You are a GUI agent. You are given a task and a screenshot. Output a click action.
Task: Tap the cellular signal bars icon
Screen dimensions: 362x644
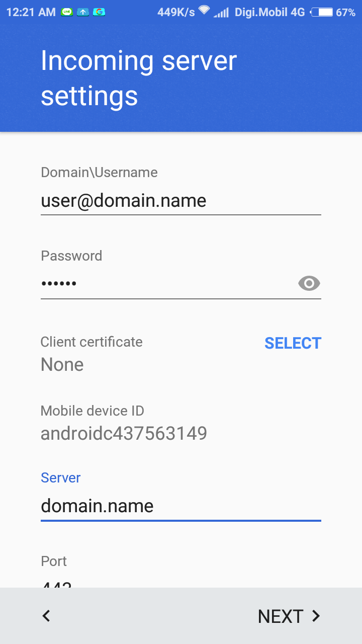pyautogui.click(x=221, y=12)
